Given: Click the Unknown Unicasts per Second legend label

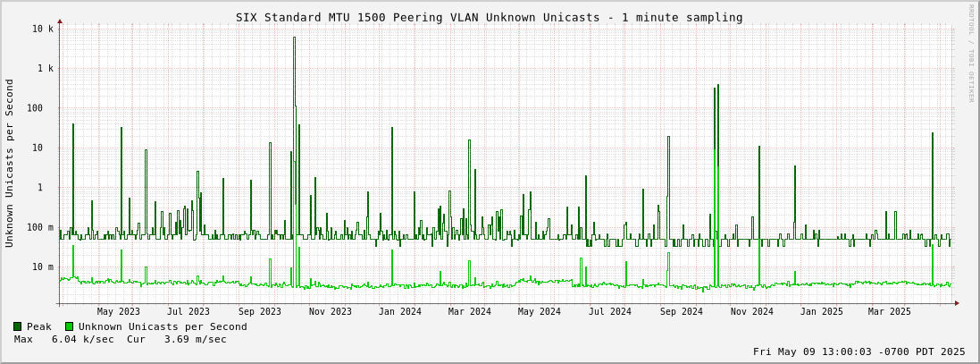Looking at the screenshot, I should click(163, 327).
